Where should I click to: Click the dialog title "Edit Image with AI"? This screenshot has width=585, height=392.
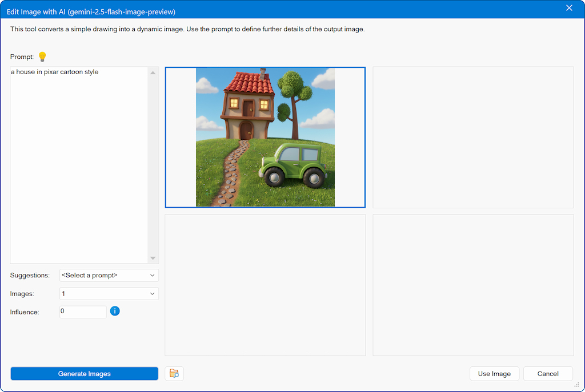coord(36,12)
